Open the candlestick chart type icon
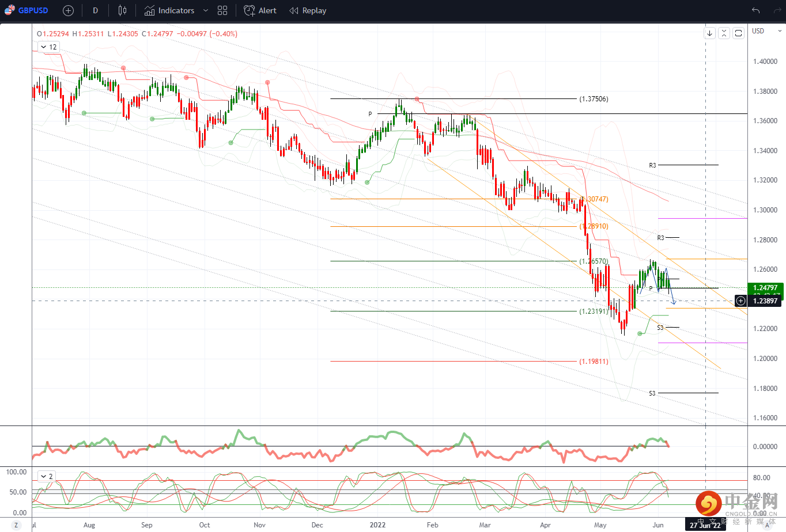Screen dimensions: 786x532 point(122,10)
